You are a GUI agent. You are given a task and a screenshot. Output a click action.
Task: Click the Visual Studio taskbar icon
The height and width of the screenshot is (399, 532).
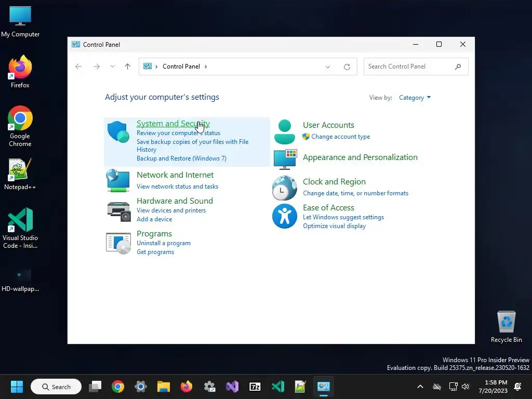tap(232, 387)
